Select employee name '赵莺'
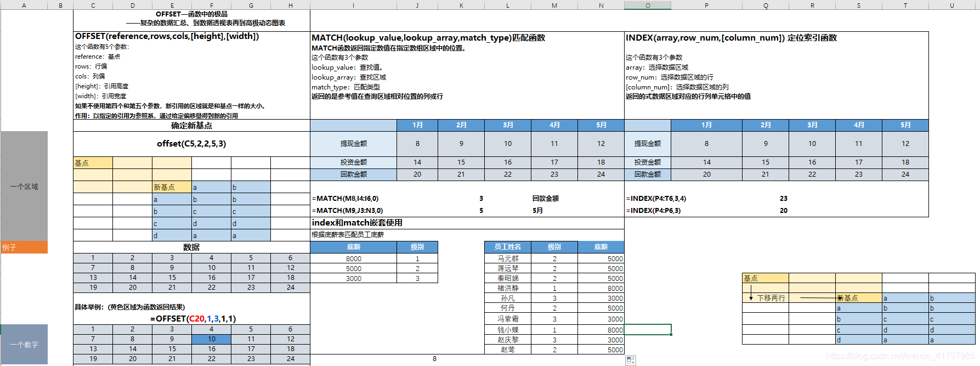980x366 pixels. [x=508, y=350]
